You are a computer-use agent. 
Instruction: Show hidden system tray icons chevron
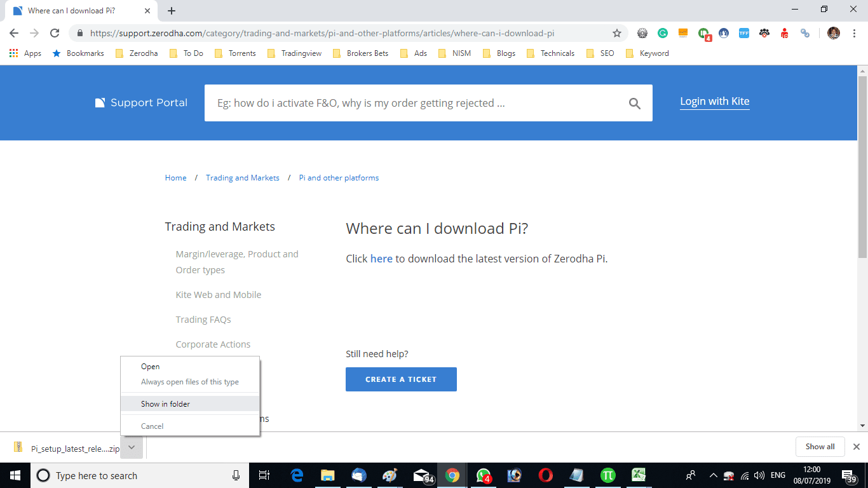pyautogui.click(x=713, y=475)
